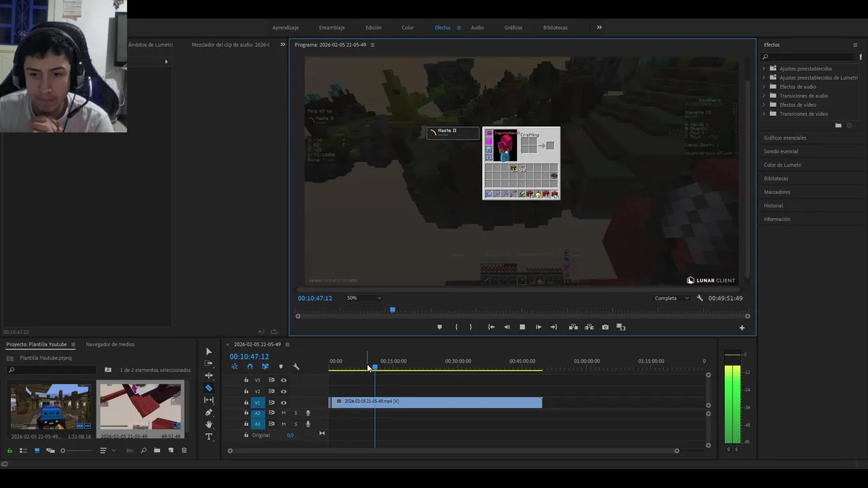The width and height of the screenshot is (868, 488).
Task: Select the Ripple Edit tool
Action: (209, 375)
